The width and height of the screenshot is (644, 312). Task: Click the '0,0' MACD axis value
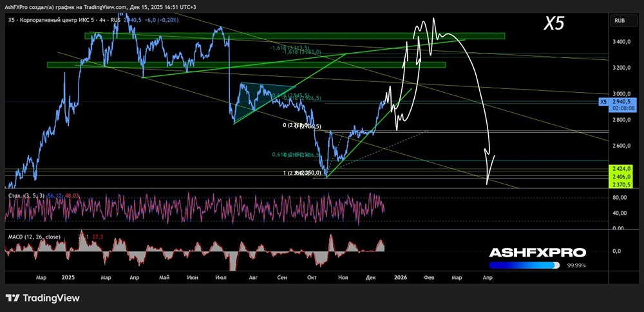tap(617, 251)
